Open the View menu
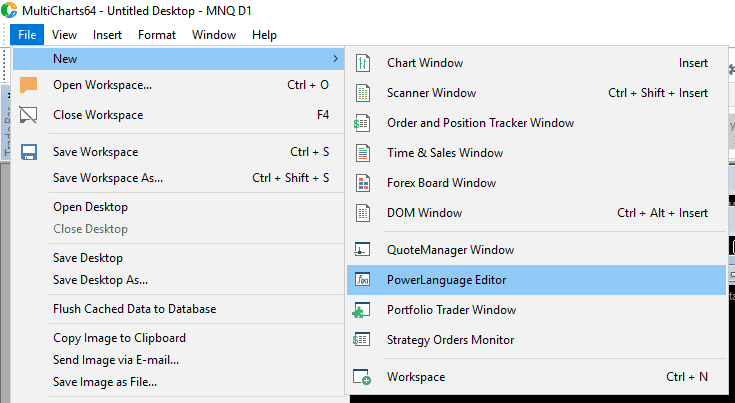This screenshot has height=403, width=735. click(x=64, y=35)
